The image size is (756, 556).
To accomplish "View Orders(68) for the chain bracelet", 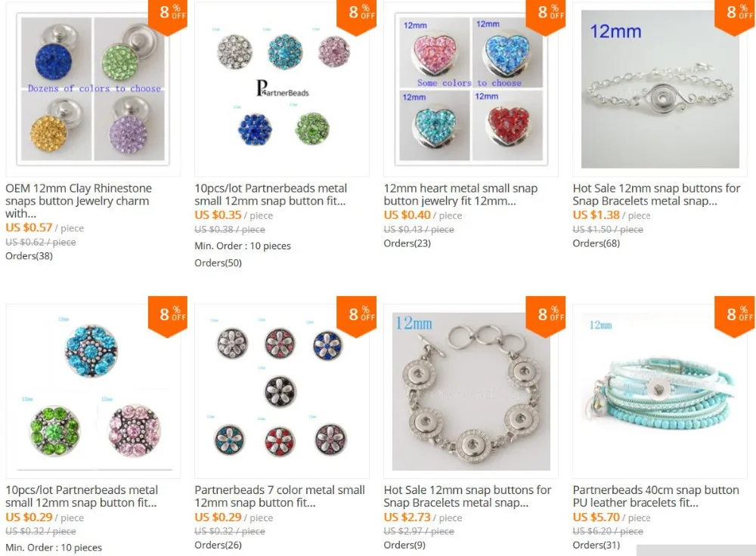I will click(596, 243).
